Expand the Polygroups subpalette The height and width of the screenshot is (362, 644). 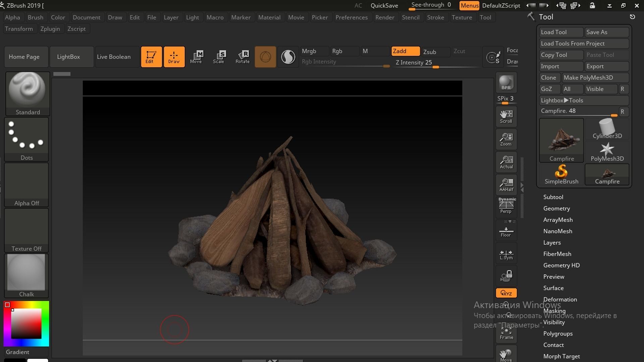(x=558, y=334)
